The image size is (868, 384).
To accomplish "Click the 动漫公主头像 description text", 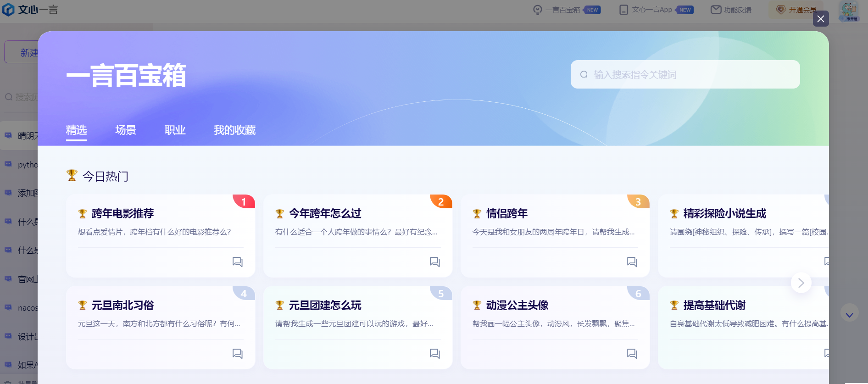I will pos(553,324).
